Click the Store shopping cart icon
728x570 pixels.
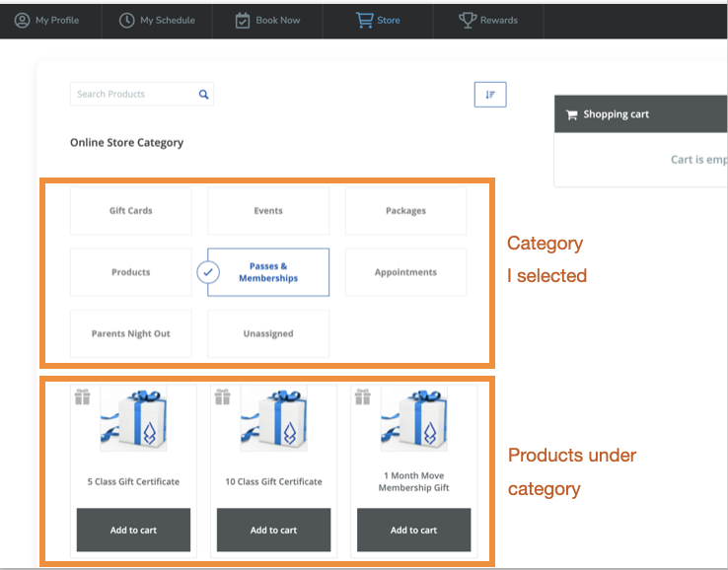364,20
